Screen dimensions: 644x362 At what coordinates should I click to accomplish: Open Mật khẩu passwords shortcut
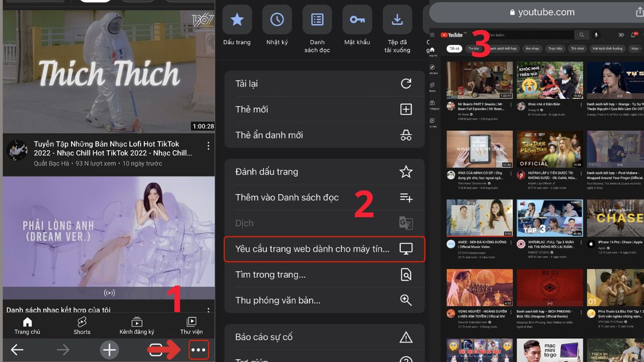pyautogui.click(x=357, y=25)
